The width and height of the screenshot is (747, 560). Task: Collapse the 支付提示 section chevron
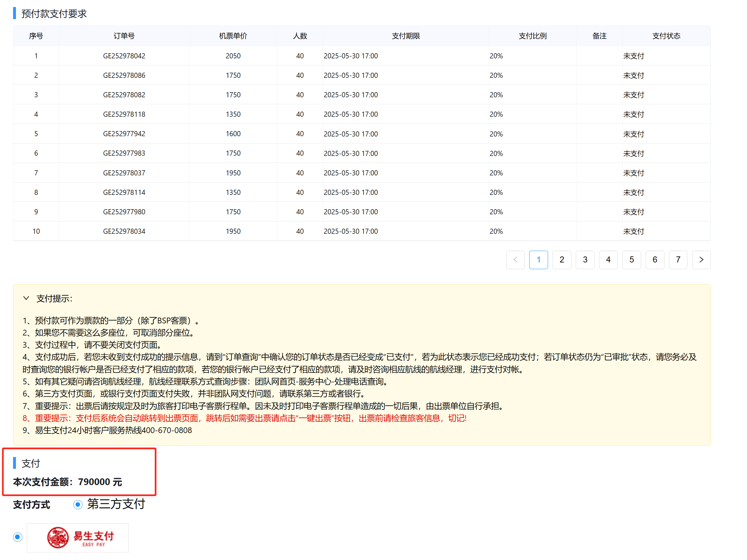pyautogui.click(x=26, y=298)
